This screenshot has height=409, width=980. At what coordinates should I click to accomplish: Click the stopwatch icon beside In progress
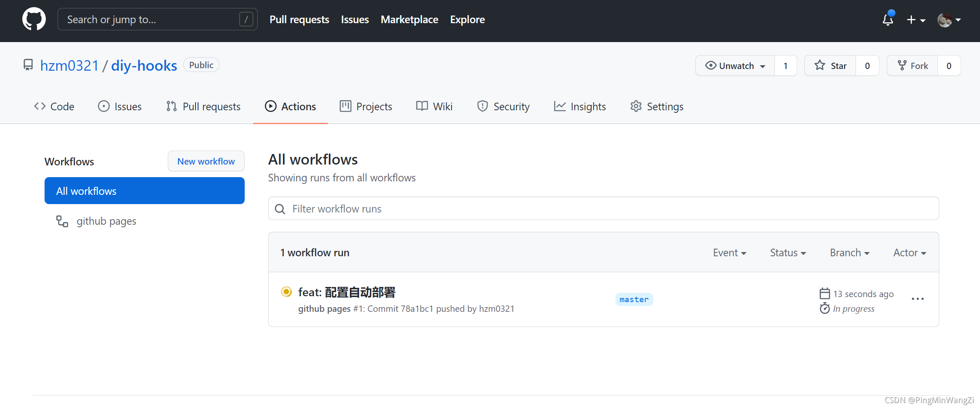[x=825, y=308]
